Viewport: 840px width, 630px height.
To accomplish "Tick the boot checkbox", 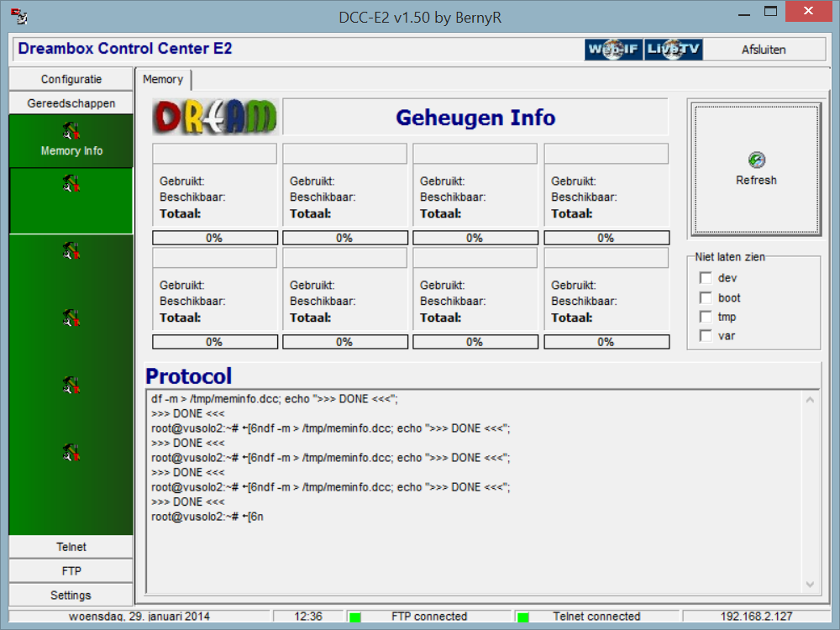I will [x=706, y=298].
